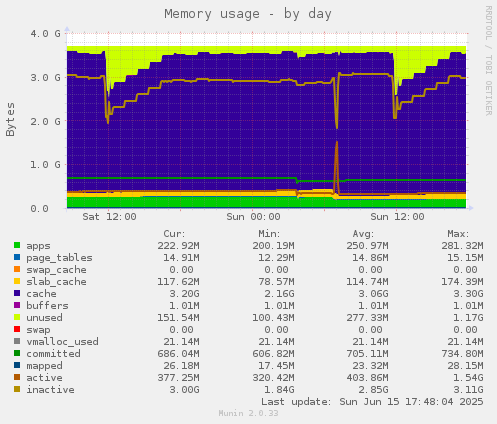Click the blue page_tables legend swatch
497x424 pixels.
[x=17, y=257]
